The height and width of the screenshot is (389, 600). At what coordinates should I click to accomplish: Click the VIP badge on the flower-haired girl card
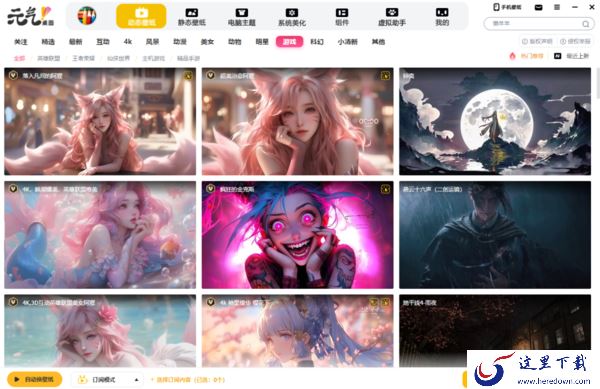[13, 302]
